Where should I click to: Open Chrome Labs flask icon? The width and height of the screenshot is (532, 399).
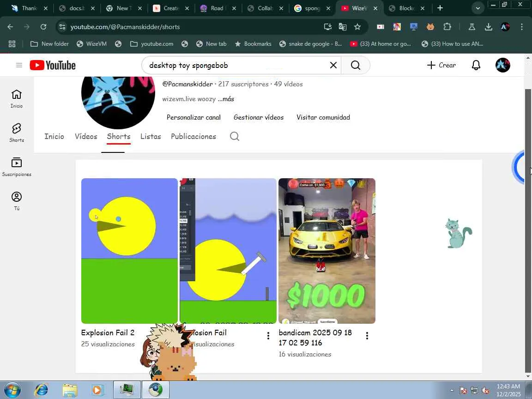pyautogui.click(x=472, y=27)
